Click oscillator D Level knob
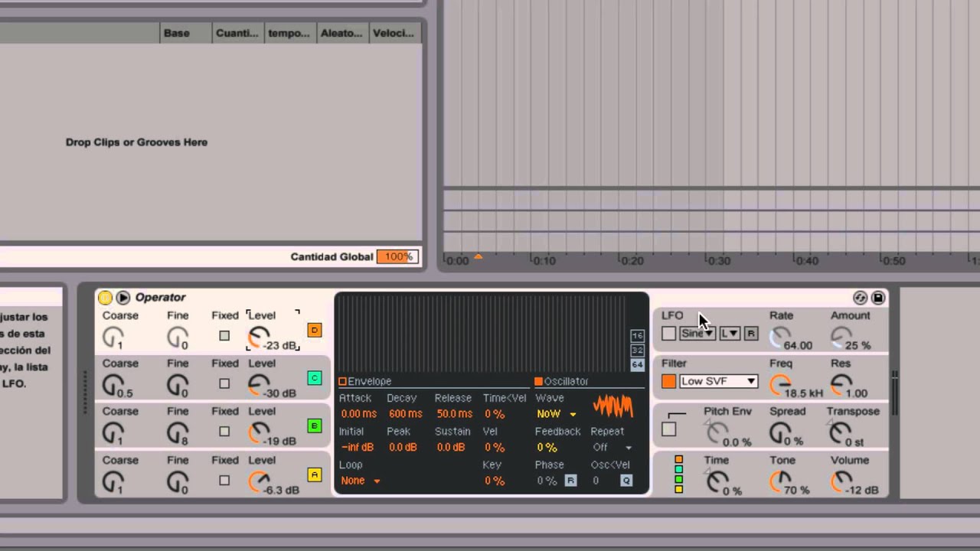 259,336
